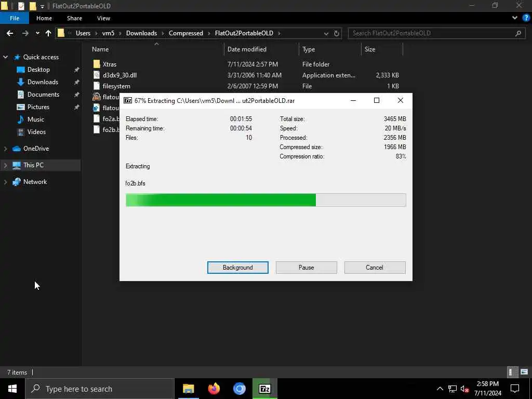The height and width of the screenshot is (399, 532).
Task: Open Desktop in Quick access
Action: (x=38, y=70)
